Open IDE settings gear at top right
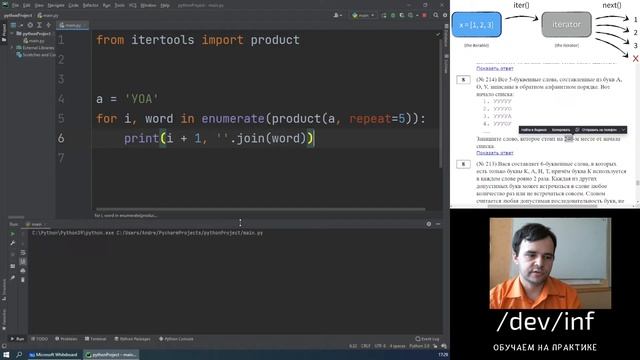Image resolution: width=640 pixels, height=360 pixels. click(445, 15)
